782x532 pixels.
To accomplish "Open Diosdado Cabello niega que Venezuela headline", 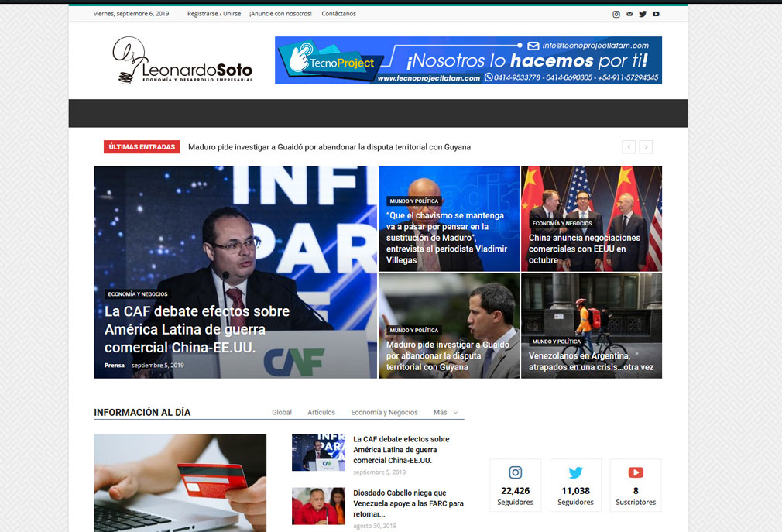I will click(x=409, y=503).
